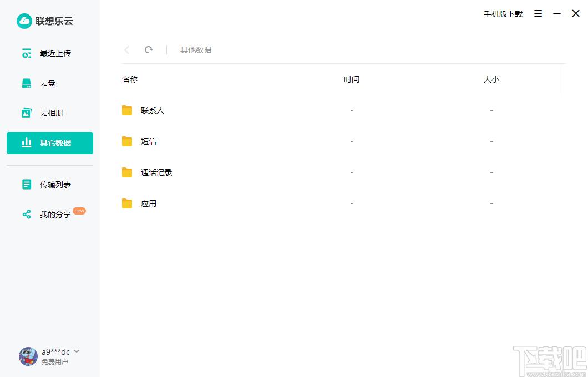Click the 我的分享 share icon
Screen dimensions: 588x377
(x=27, y=215)
